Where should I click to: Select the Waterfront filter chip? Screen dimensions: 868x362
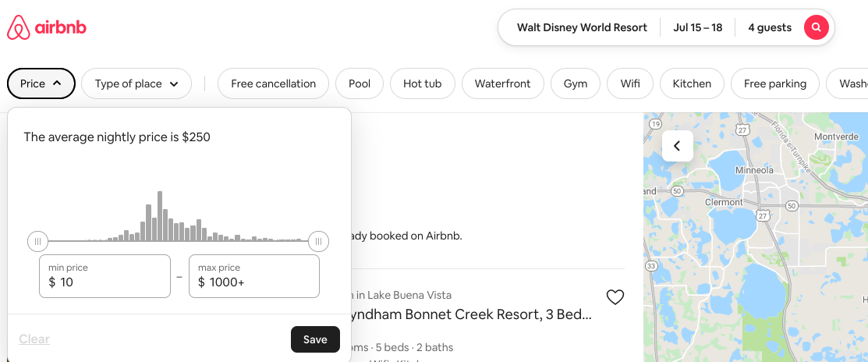tap(502, 83)
